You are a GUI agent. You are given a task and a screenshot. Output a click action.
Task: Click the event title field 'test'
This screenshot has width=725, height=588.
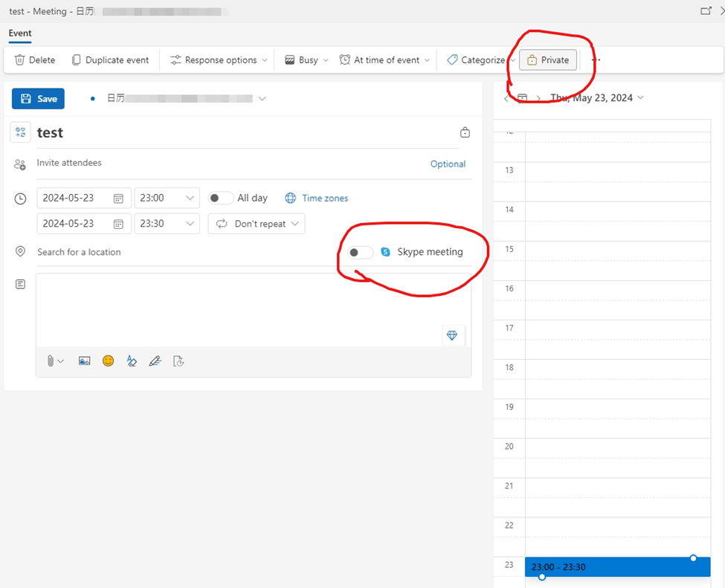pos(248,133)
